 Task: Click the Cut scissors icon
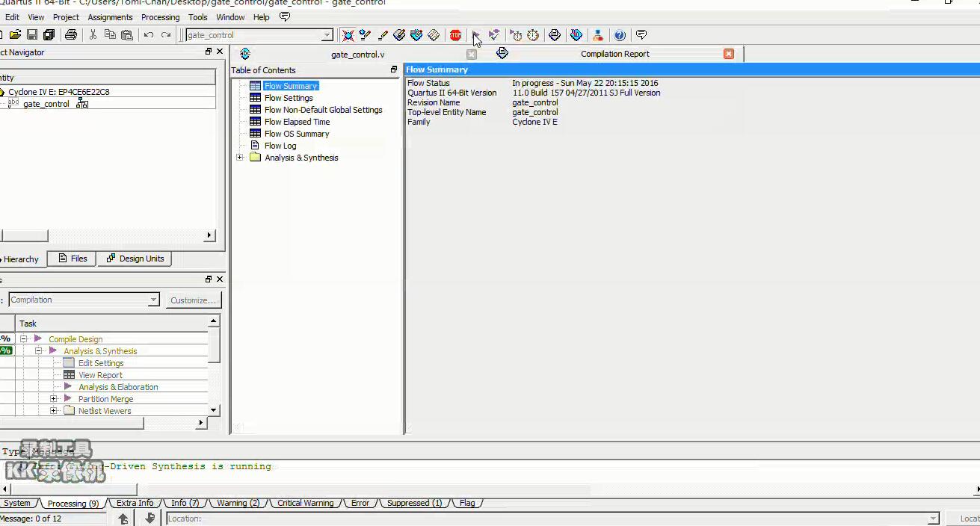(x=93, y=35)
